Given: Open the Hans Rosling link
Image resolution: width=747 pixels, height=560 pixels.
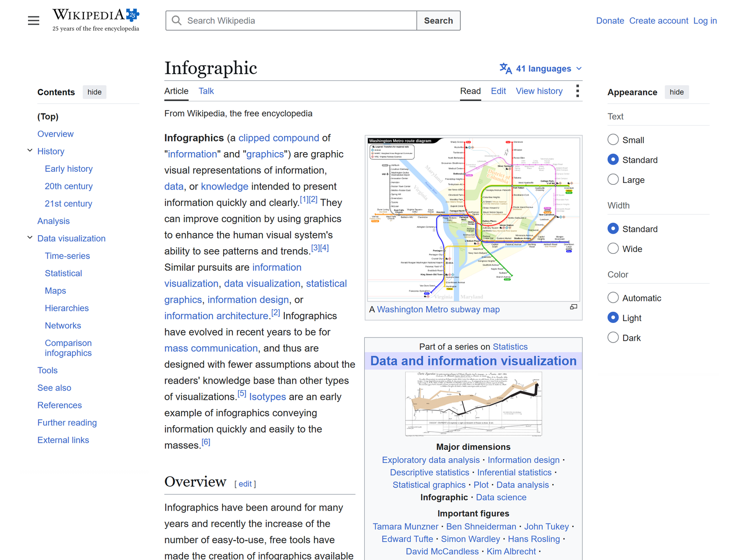Looking at the screenshot, I should 534,539.
